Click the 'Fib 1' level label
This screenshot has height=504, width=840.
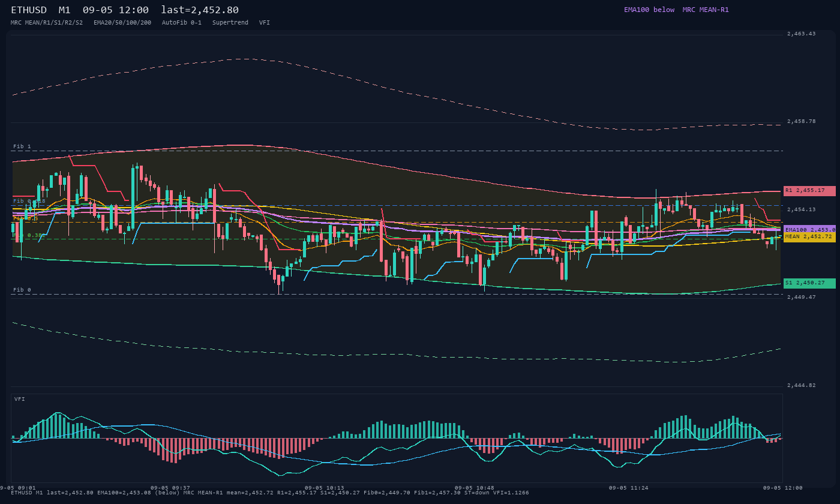[22, 146]
